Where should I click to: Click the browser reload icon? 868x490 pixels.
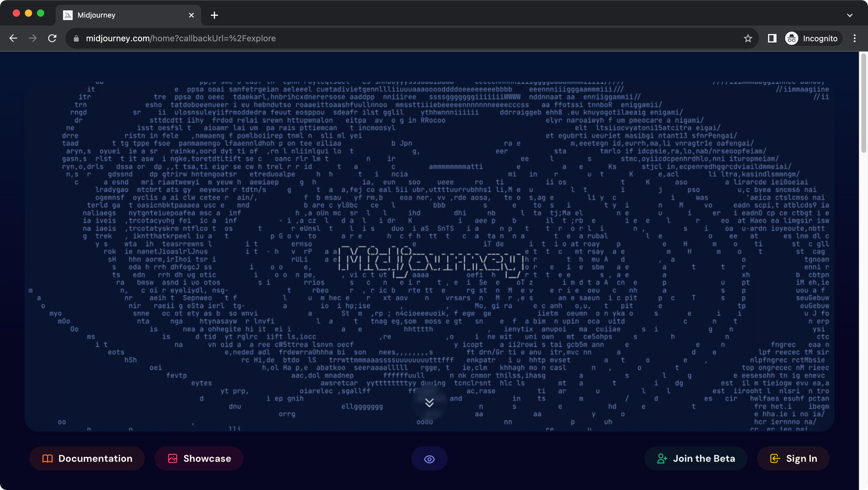coord(52,39)
